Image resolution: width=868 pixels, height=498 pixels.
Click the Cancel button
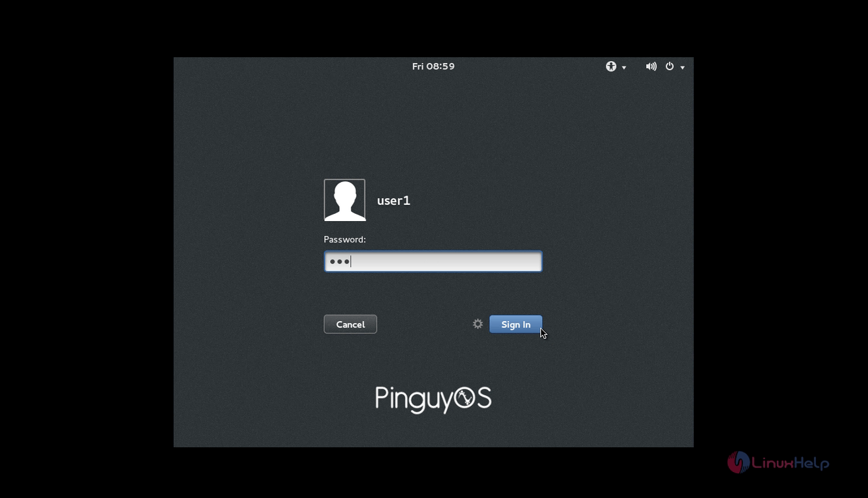[x=350, y=324]
